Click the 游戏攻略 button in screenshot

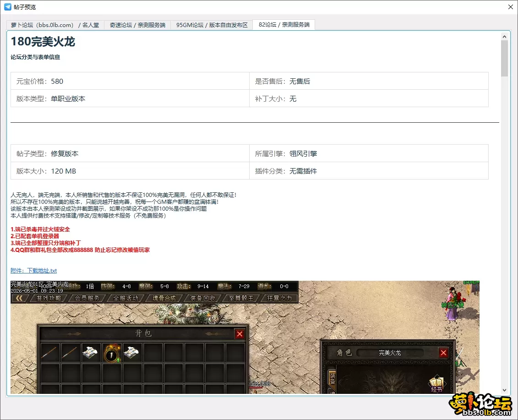tap(49, 298)
